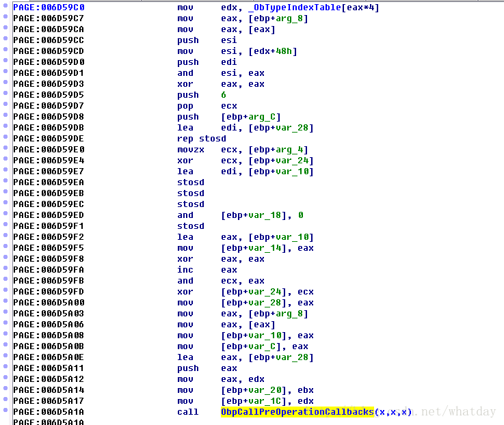This screenshot has height=425, width=504.
Task: Click 'and esi, eax' instruction
Action: (221, 73)
